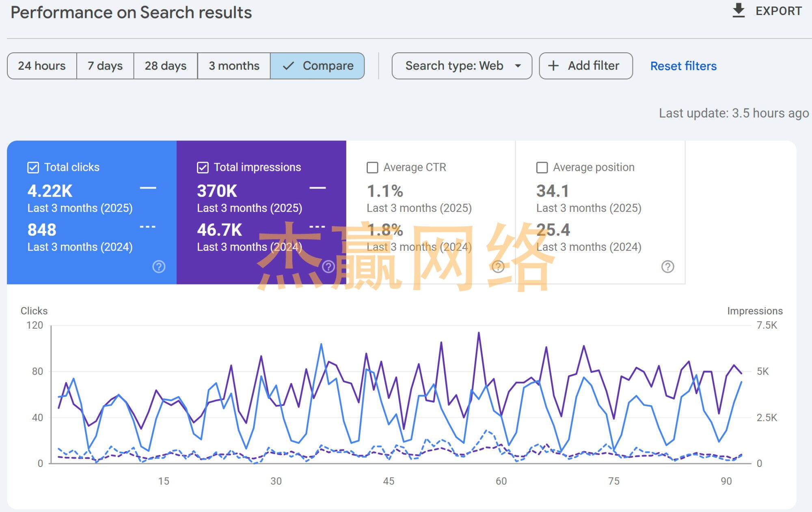Open help icon in Average CTR card
The height and width of the screenshot is (512, 812).
click(x=498, y=267)
